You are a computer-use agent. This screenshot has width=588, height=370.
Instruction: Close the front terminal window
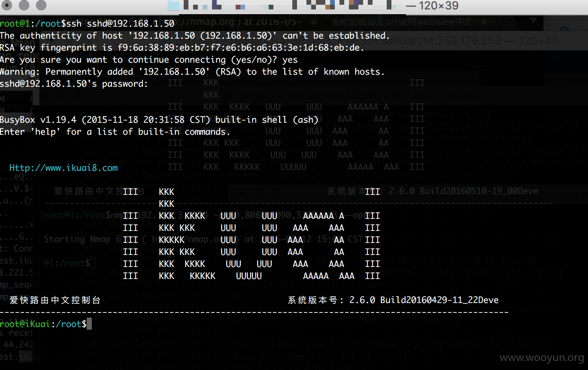(8, 5)
